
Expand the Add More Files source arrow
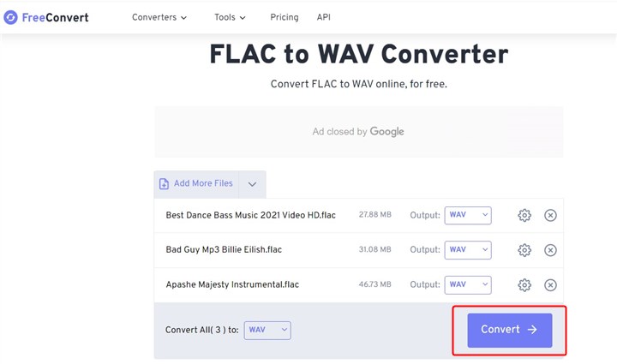click(x=252, y=184)
